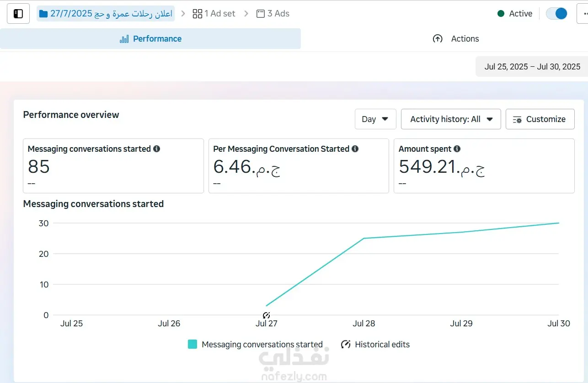
Task: Expand Activity history: All dropdown
Action: [451, 119]
